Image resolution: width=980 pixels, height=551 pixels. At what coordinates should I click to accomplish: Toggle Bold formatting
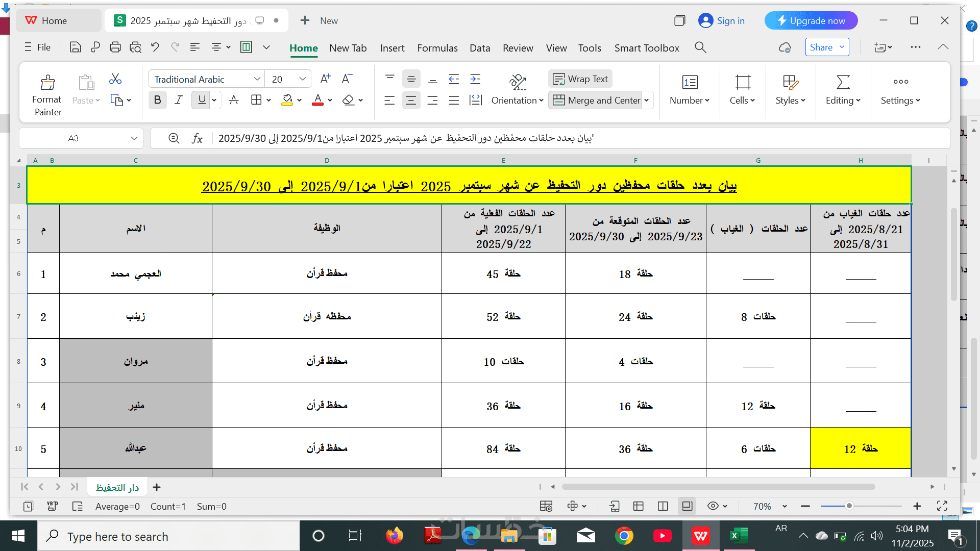tap(157, 100)
